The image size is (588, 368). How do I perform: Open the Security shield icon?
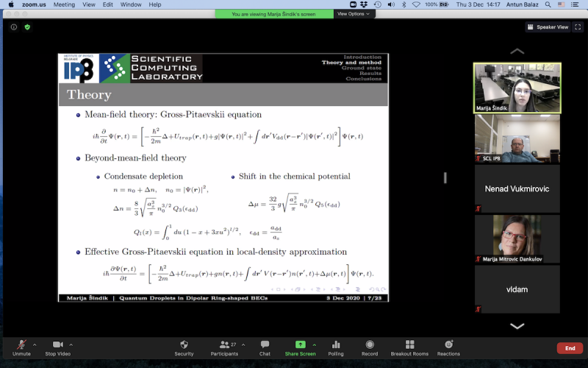click(184, 344)
